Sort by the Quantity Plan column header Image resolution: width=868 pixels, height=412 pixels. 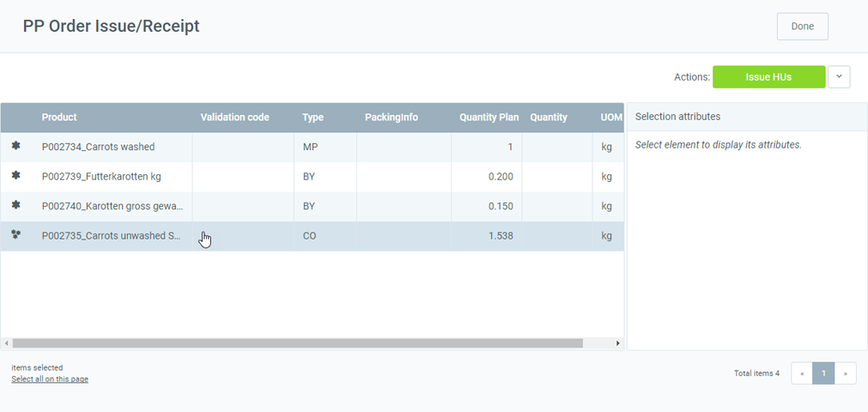coord(489,118)
